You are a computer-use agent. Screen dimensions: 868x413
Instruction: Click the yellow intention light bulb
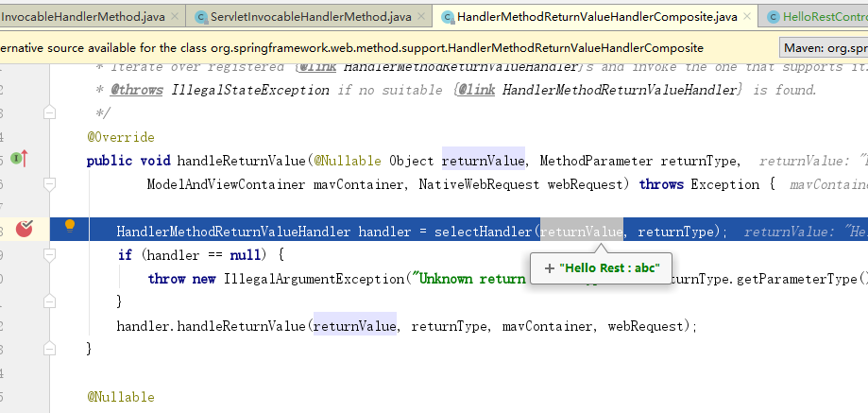[69, 226]
